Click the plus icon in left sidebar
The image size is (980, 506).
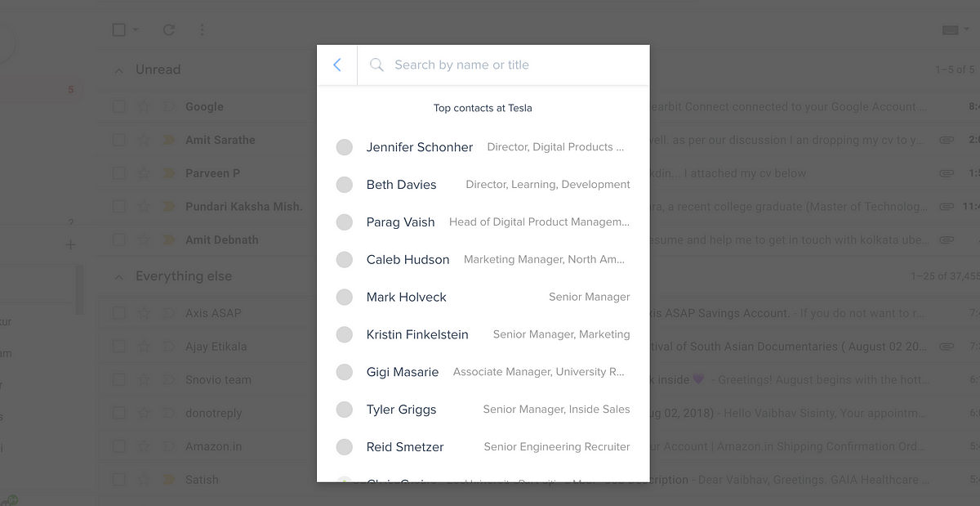[70, 244]
